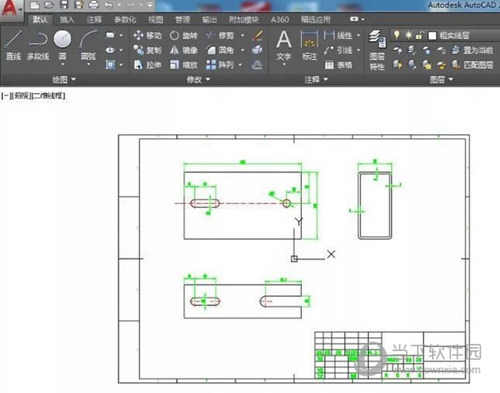Click the Ellipse draw icon
The image size is (500, 393).
pyautogui.click(x=110, y=50)
